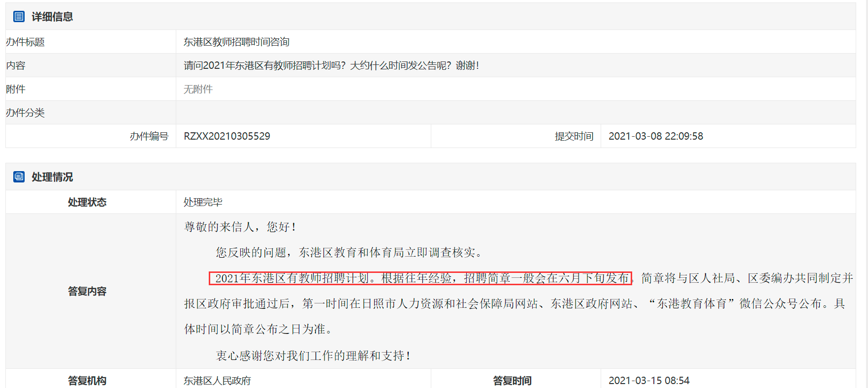Click the inquiry text about 2021 teacher recruitment
Screen dimensions: 868x388
(x=331, y=66)
